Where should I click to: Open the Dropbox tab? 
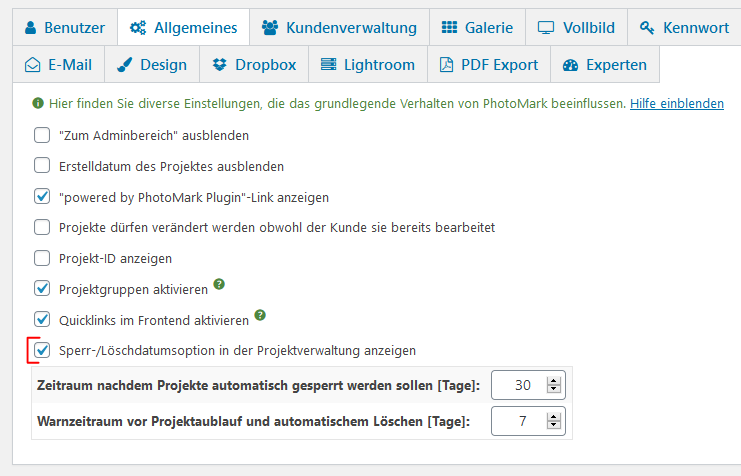[254, 65]
